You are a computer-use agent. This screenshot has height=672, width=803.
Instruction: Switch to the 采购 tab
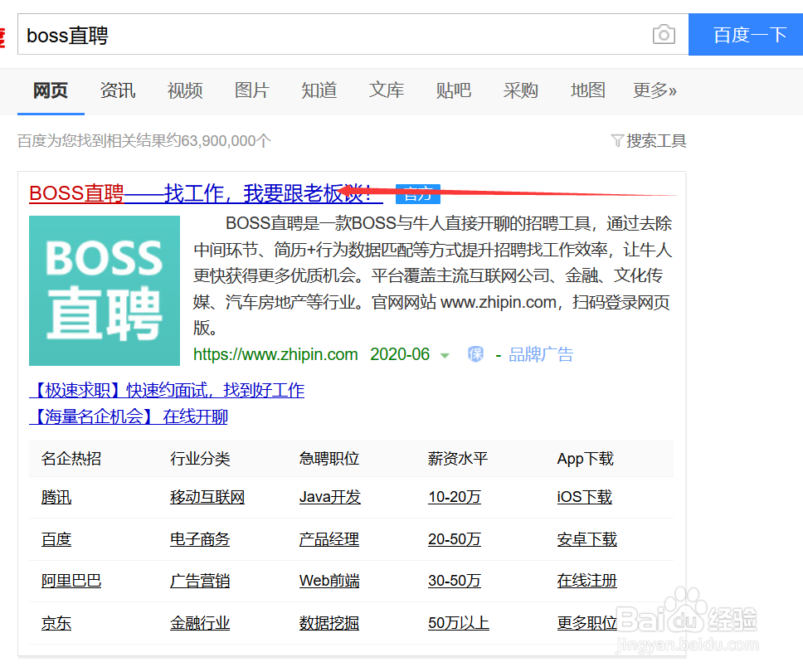[x=521, y=90]
